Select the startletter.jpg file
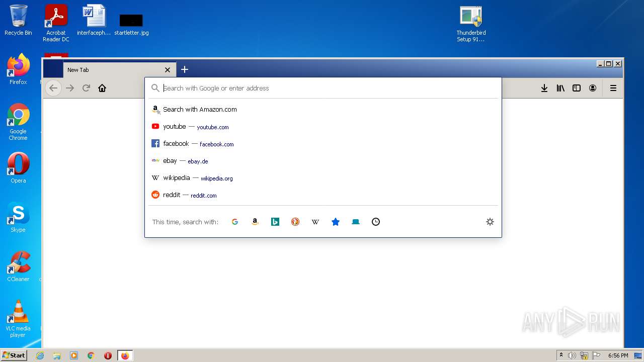The width and height of the screenshot is (644, 362). click(x=131, y=24)
